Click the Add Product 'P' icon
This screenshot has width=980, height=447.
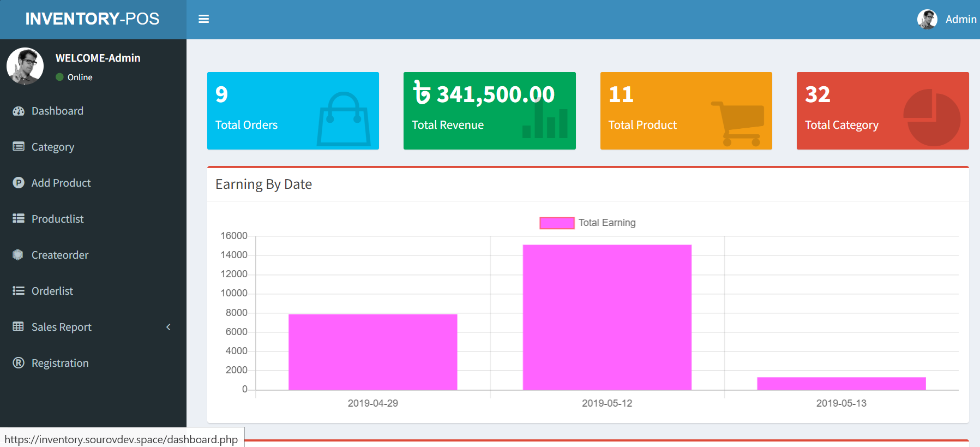[19, 183]
